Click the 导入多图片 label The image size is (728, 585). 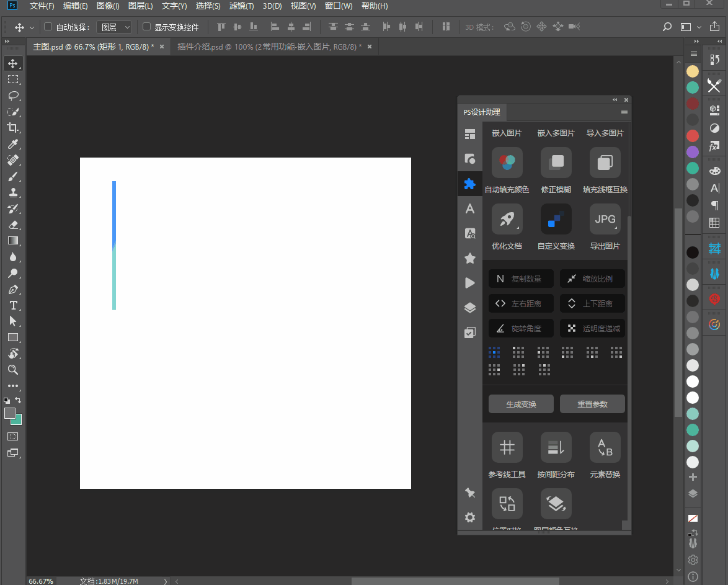[605, 133]
